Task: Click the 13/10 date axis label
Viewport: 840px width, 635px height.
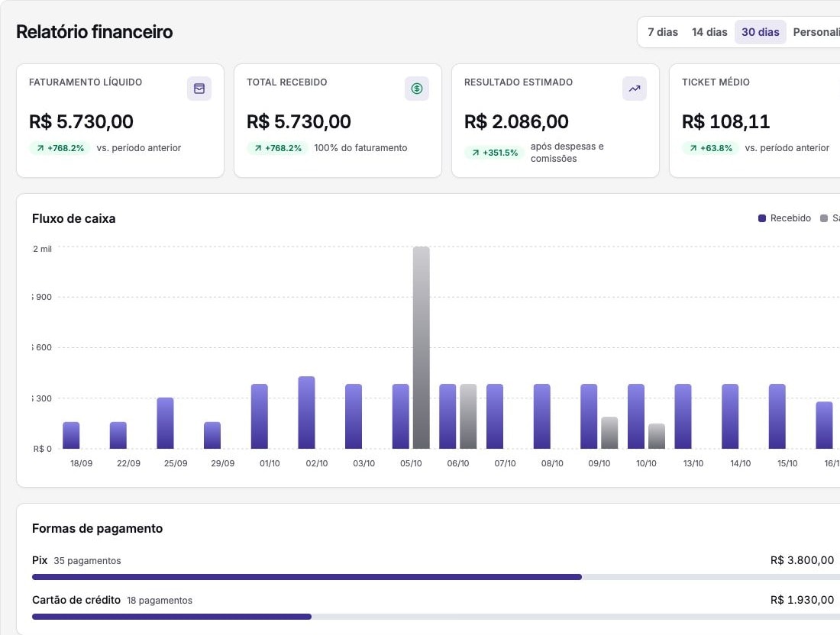Action: coord(693,463)
